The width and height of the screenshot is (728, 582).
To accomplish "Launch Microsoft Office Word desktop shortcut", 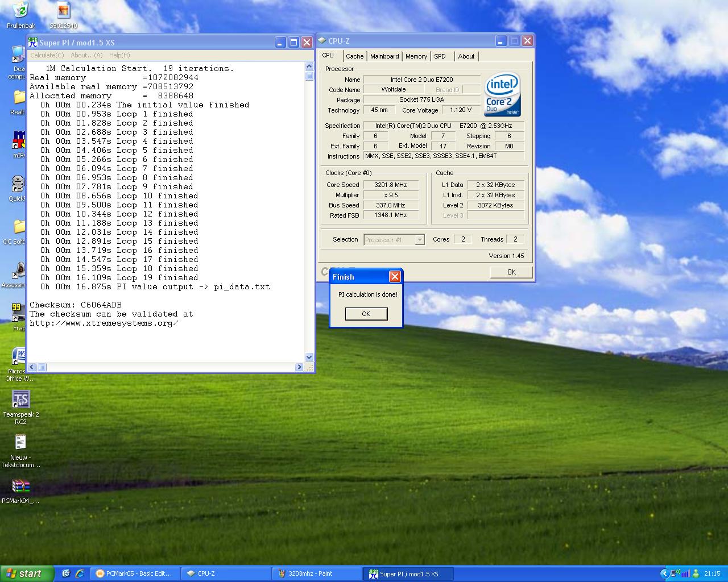I will pos(19,356).
